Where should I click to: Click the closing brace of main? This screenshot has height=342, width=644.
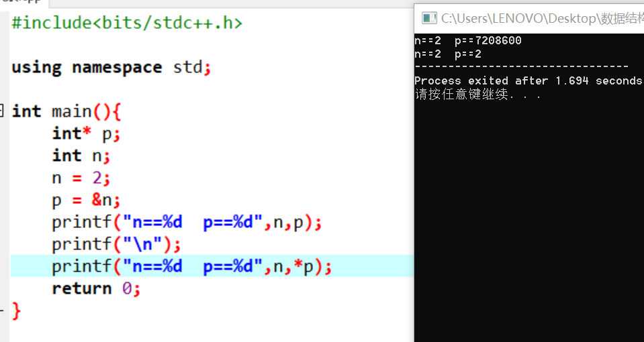tap(16, 311)
